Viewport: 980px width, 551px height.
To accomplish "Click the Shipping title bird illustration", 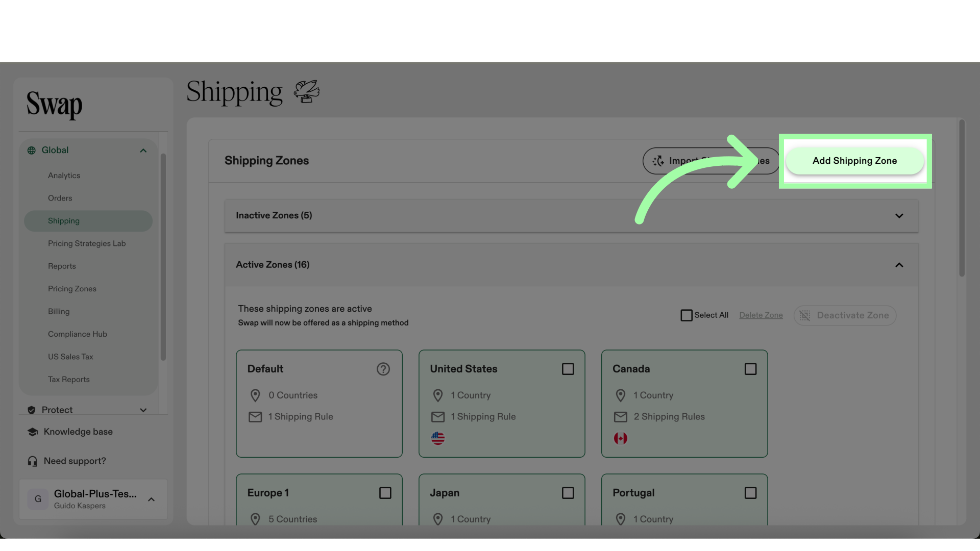I will pyautogui.click(x=306, y=92).
